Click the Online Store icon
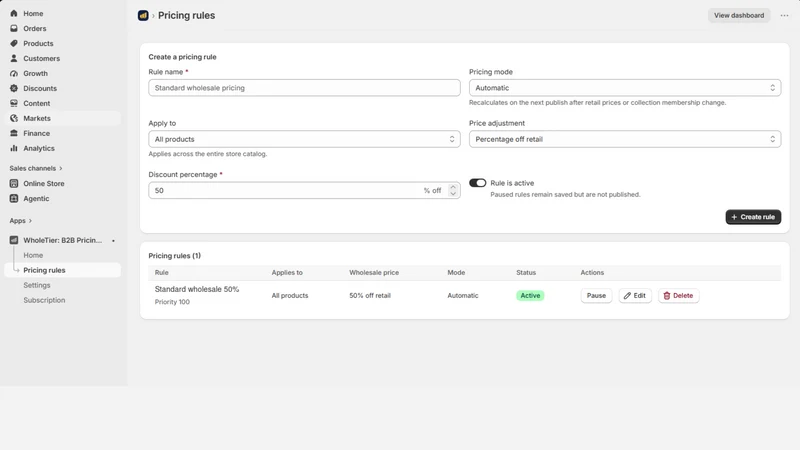The image size is (800, 450). 14,184
